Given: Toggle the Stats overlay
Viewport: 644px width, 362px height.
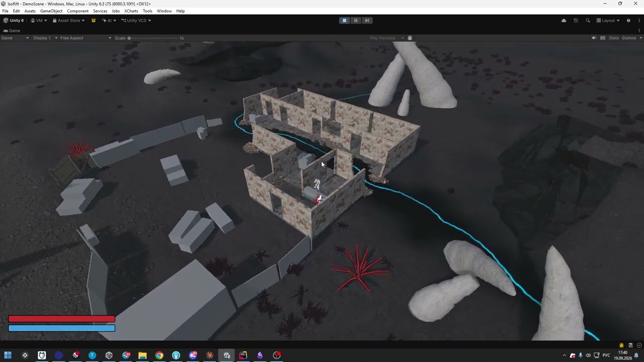Looking at the screenshot, I should click(614, 38).
